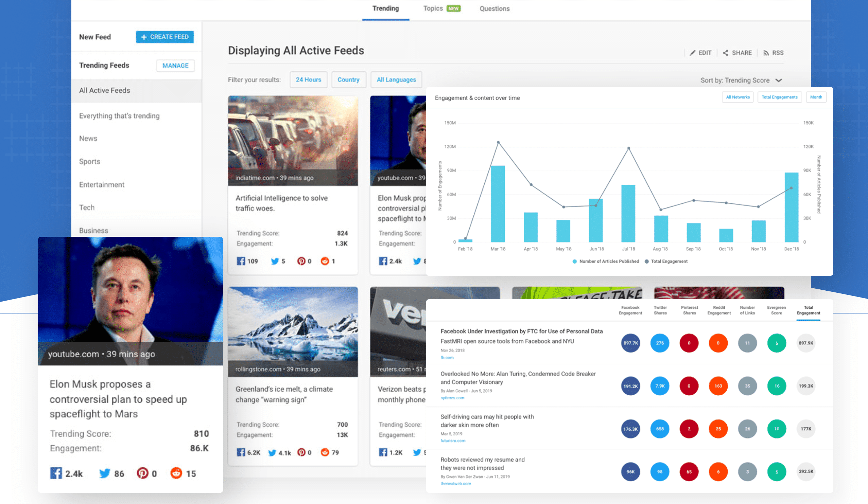868x504 pixels.
Task: Select the News feed
Action: click(x=88, y=138)
